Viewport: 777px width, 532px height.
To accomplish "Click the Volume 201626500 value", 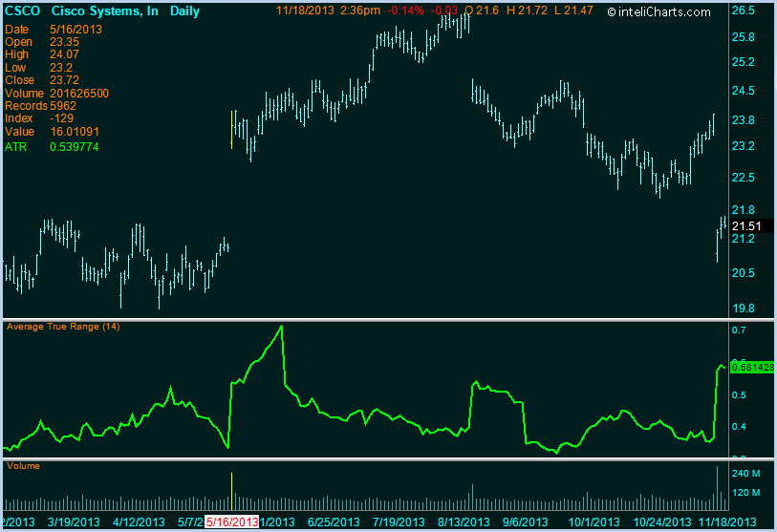I will [x=79, y=94].
